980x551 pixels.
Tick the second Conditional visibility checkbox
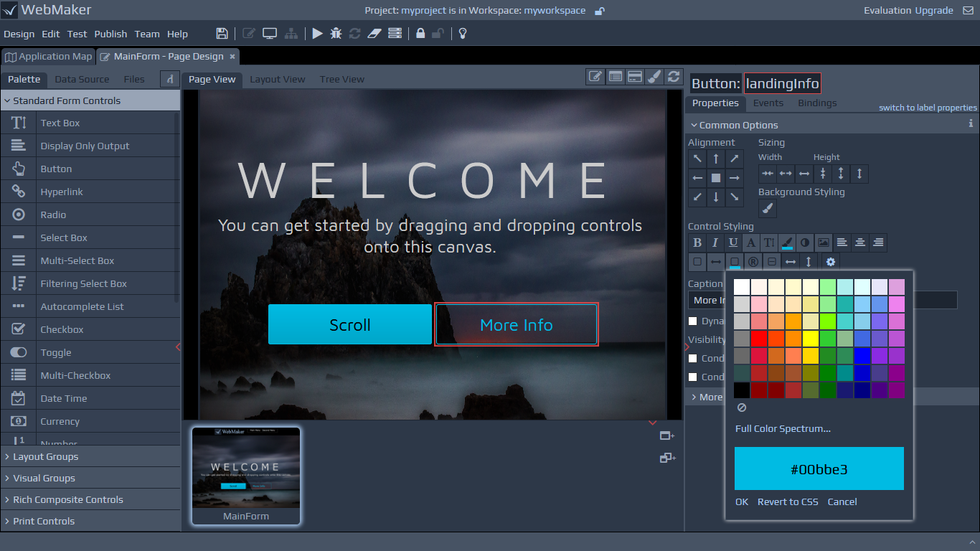click(693, 377)
